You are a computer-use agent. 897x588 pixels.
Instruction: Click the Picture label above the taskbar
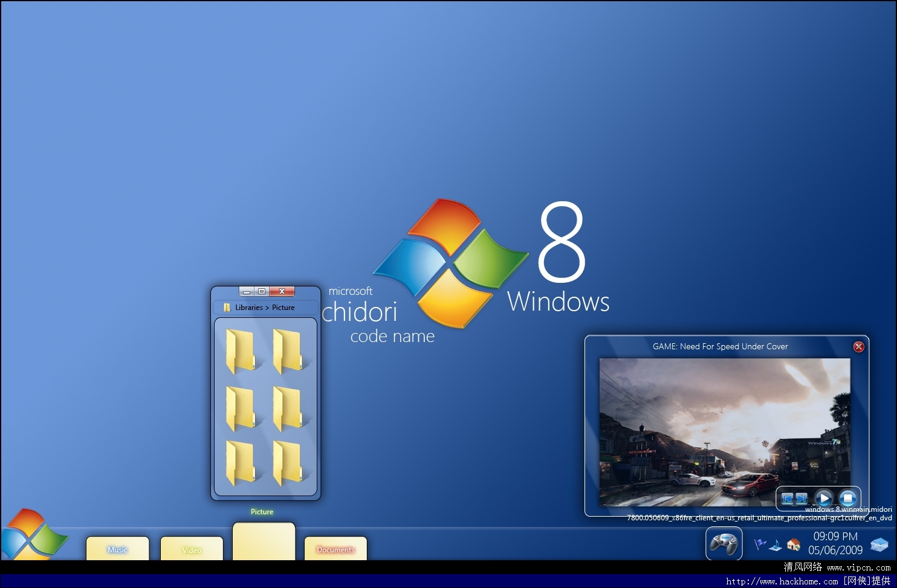pos(262,512)
